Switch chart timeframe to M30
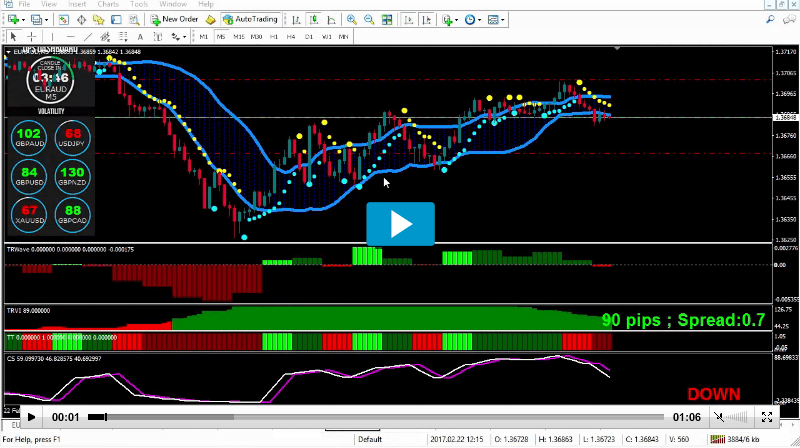The image size is (800, 448). [x=256, y=37]
